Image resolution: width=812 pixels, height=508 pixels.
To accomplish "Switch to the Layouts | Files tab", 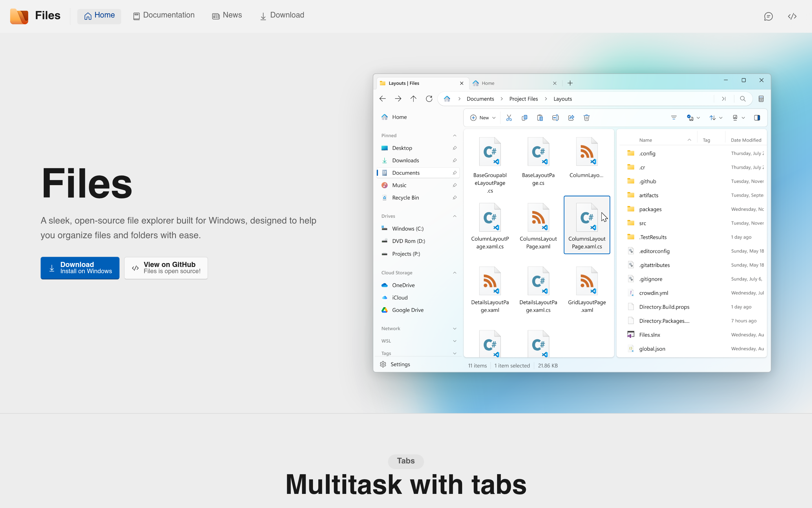I will tap(422, 83).
